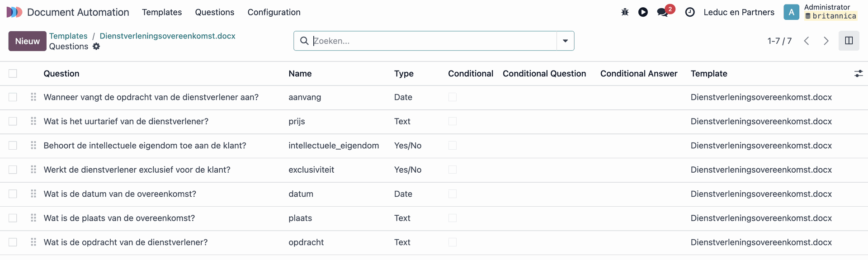This screenshot has height=260, width=868.
Task: Open the debug bug icon menu
Action: pyautogui.click(x=625, y=12)
